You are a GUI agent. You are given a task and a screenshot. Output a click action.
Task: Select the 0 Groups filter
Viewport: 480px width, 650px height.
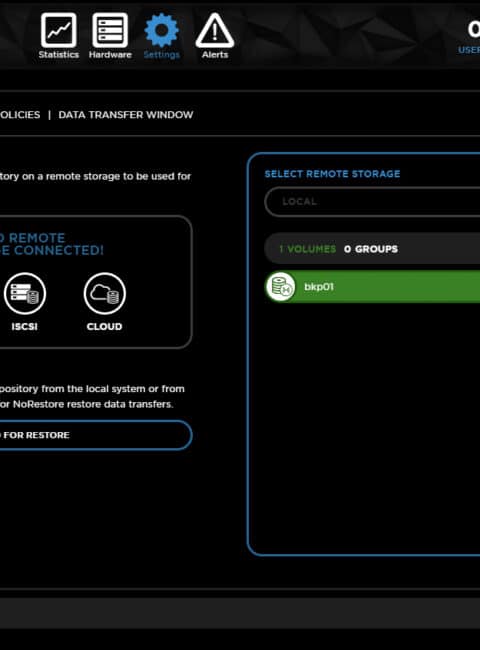click(x=371, y=249)
